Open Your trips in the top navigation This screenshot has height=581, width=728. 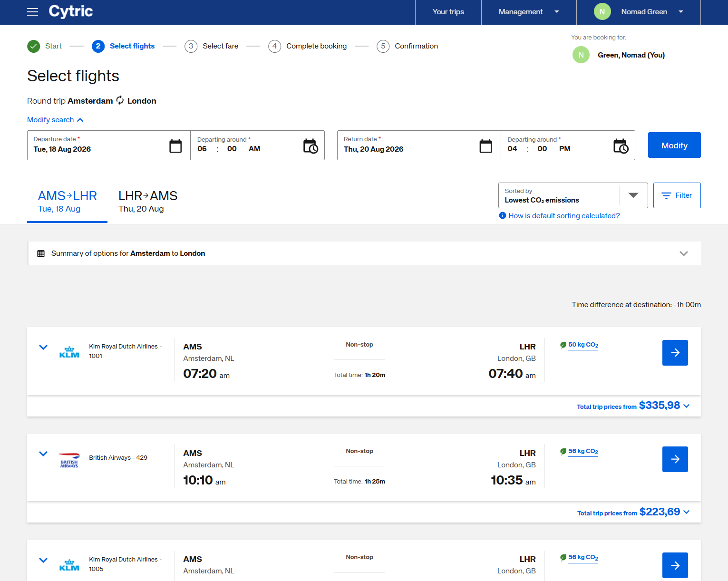(x=448, y=12)
